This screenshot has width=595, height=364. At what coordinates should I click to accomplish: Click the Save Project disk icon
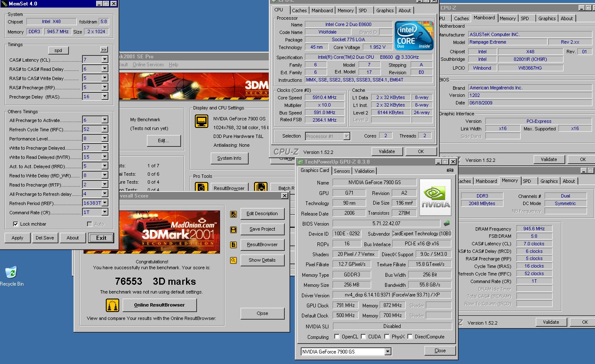[233, 229]
